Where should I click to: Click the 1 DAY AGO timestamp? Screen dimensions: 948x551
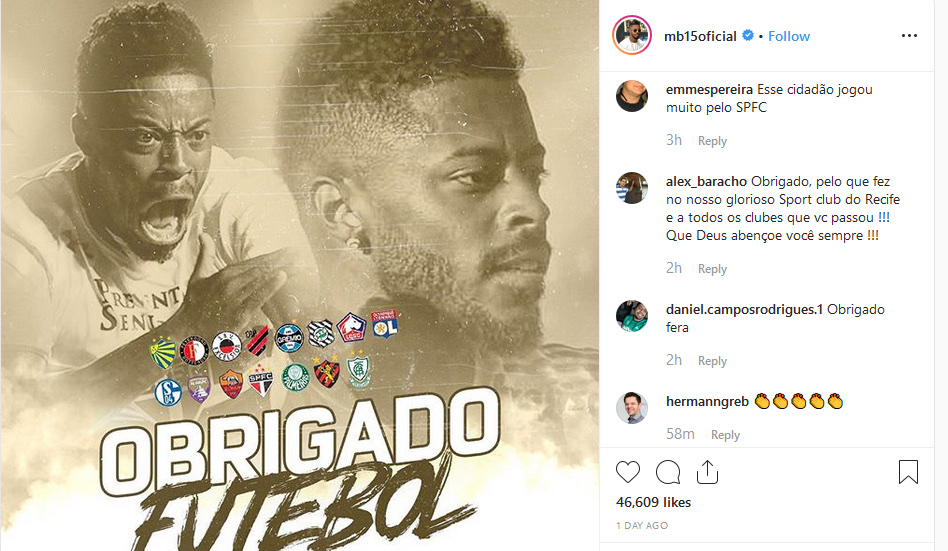[642, 526]
